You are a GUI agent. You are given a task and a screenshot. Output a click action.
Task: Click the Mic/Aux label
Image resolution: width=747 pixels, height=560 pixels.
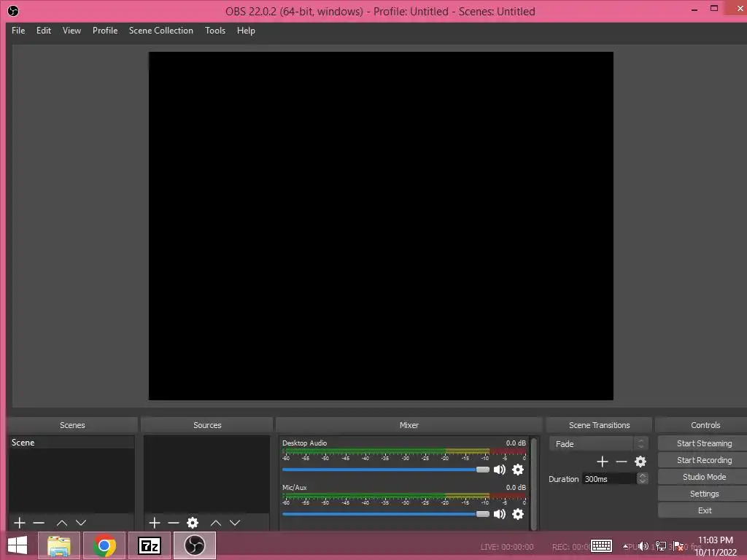[x=295, y=488]
